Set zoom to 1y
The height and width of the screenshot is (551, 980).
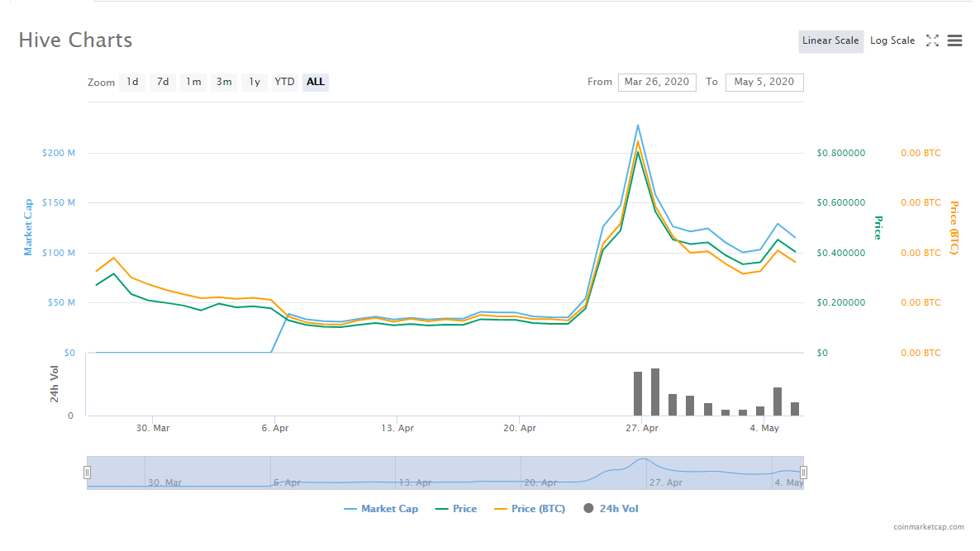(x=255, y=82)
